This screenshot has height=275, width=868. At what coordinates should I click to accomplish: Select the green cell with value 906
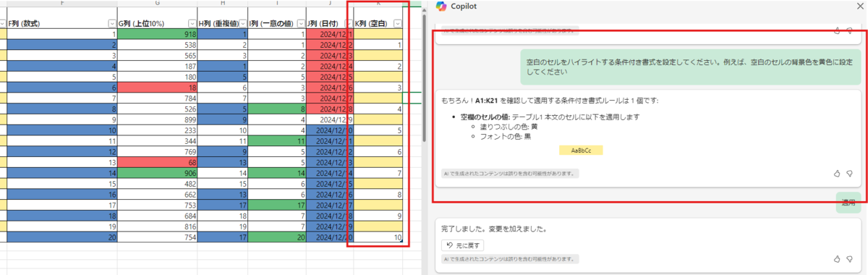pyautogui.click(x=157, y=174)
